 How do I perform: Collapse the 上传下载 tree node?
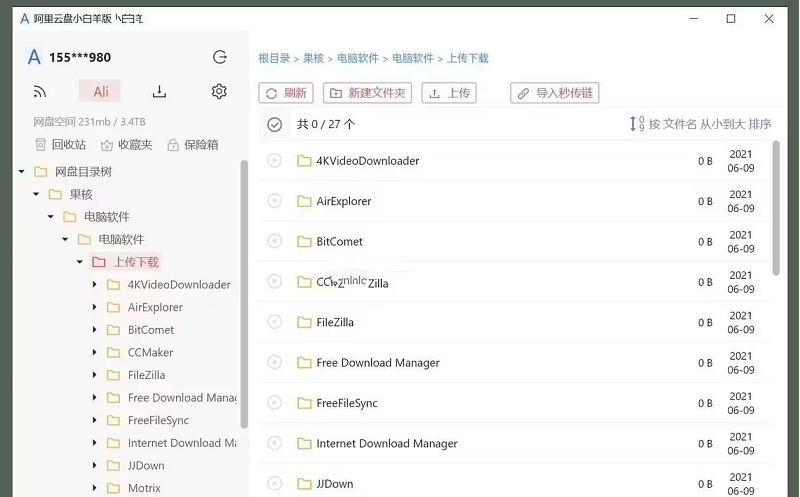pyautogui.click(x=80, y=262)
